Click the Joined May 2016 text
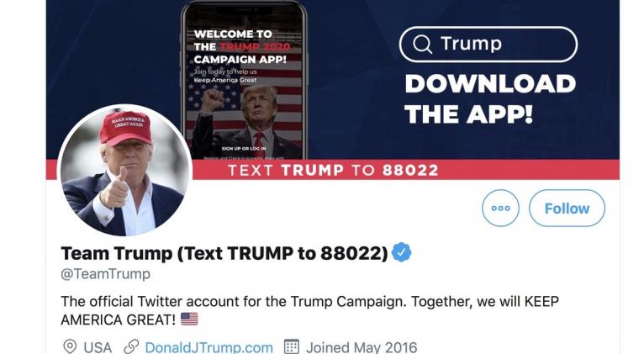This screenshot has height=354, width=644. pyautogui.click(x=362, y=347)
